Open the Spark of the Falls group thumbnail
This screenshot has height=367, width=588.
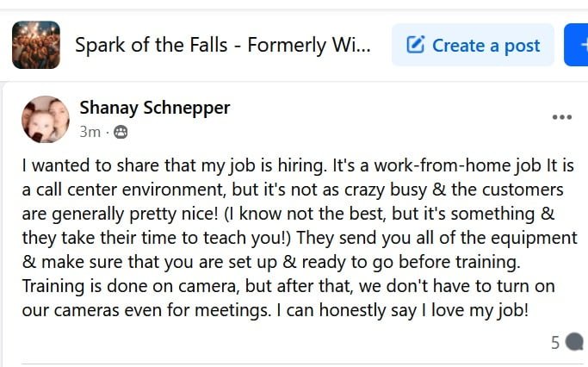[36, 45]
